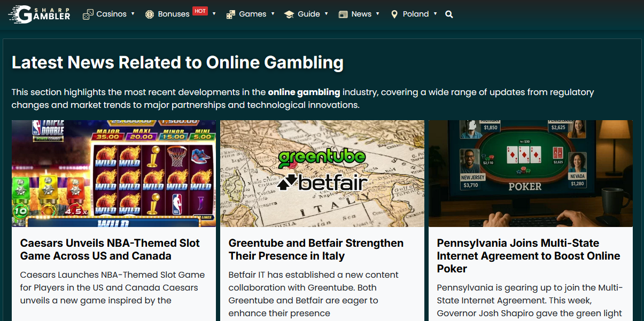Click the graduation cap Guide icon
644x321 pixels.
click(x=289, y=14)
